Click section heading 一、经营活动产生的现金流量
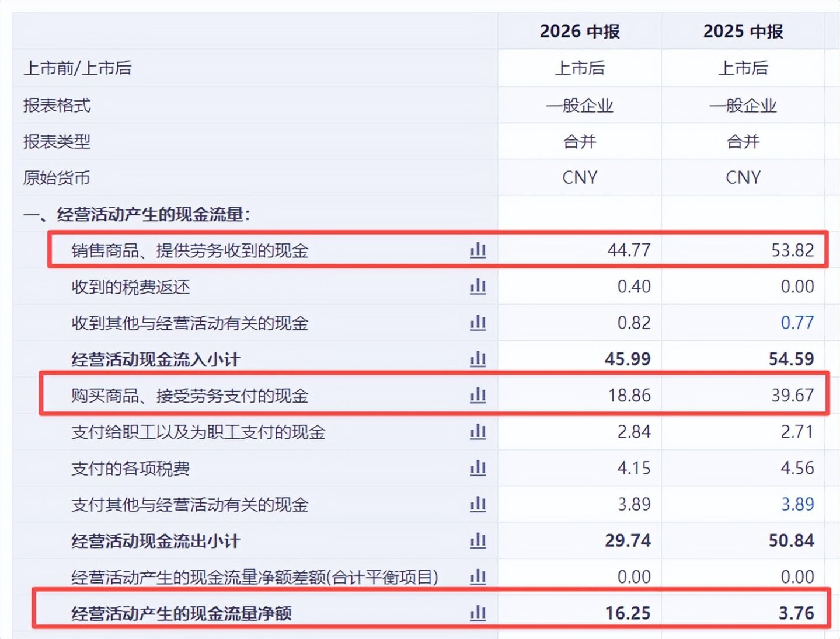This screenshot has height=639, width=840. pyautogui.click(x=137, y=214)
